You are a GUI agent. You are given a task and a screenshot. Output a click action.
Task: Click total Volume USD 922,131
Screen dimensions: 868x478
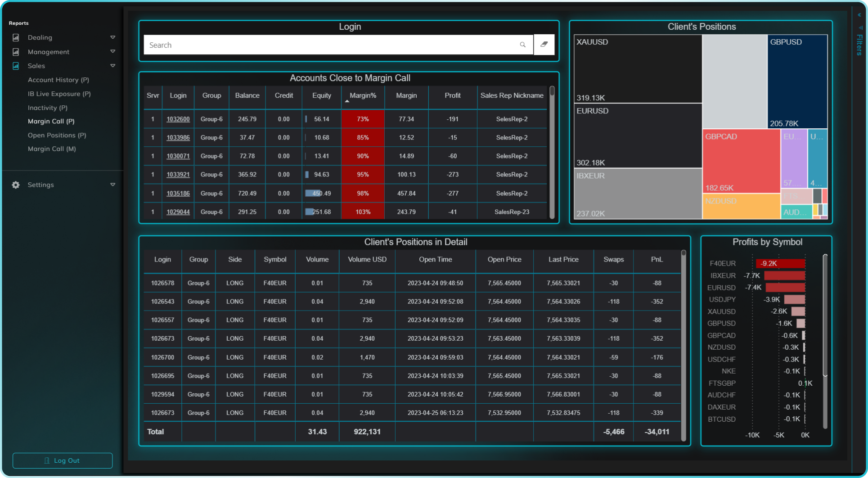367,432
